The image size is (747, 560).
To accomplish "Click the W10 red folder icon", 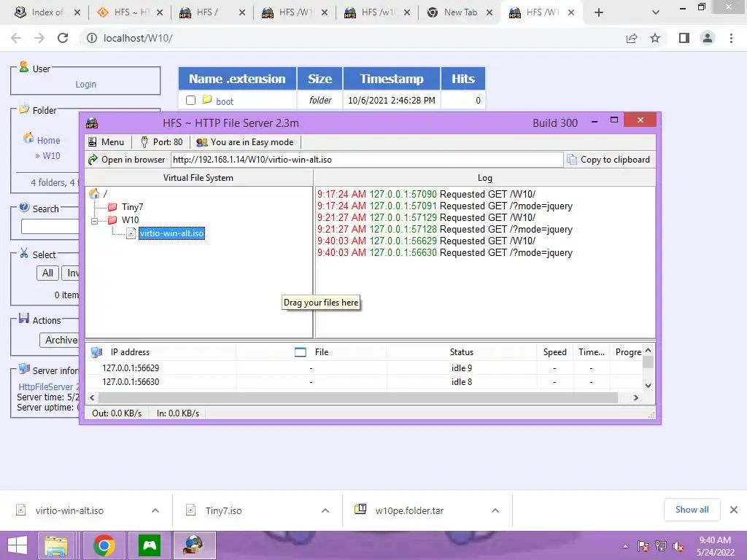I will [112, 220].
